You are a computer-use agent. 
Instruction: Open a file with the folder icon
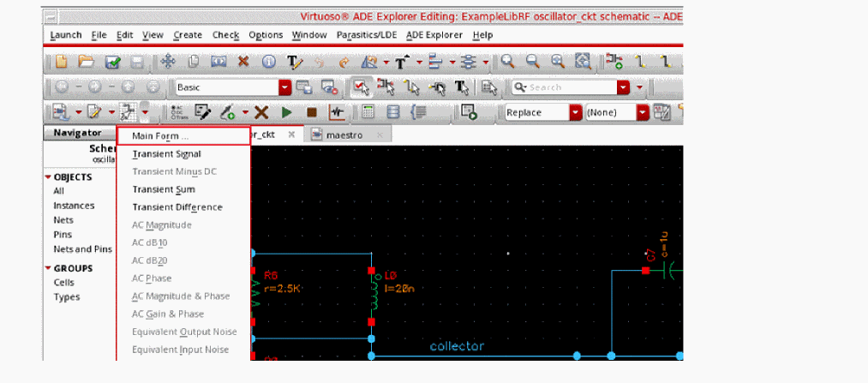click(x=87, y=62)
